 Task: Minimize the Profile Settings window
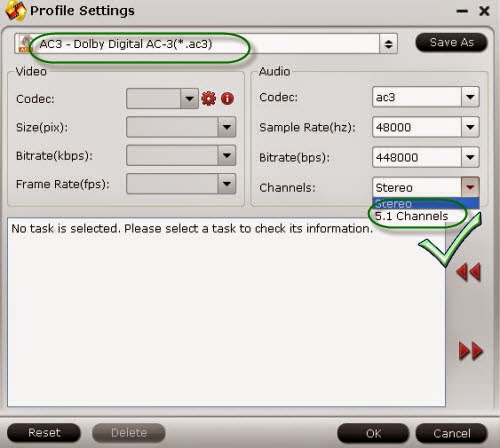462,11
